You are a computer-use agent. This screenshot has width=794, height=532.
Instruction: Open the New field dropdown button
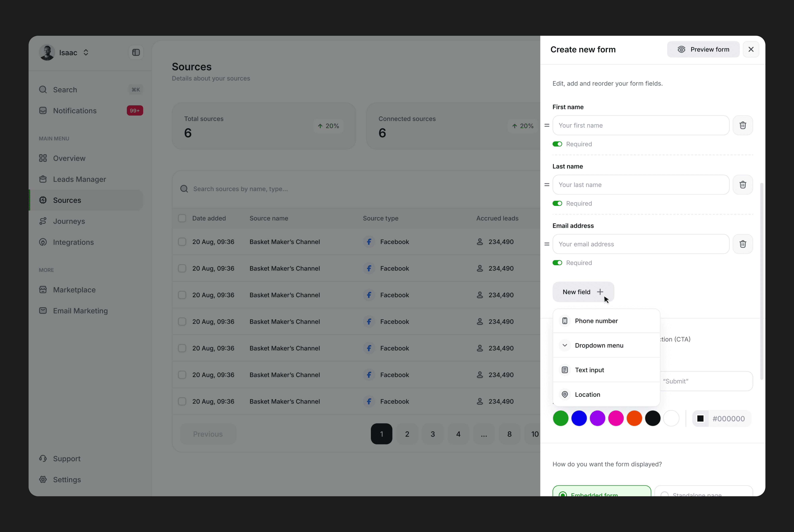pyautogui.click(x=583, y=292)
